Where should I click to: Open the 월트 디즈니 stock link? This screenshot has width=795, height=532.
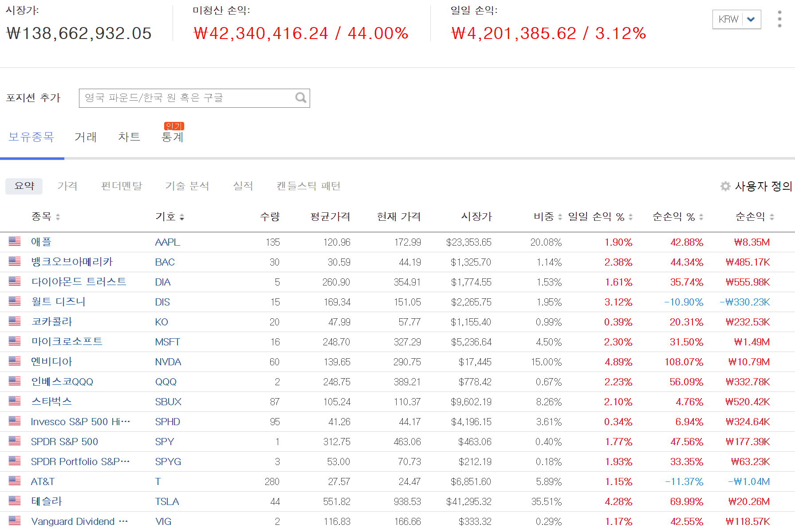pos(58,301)
